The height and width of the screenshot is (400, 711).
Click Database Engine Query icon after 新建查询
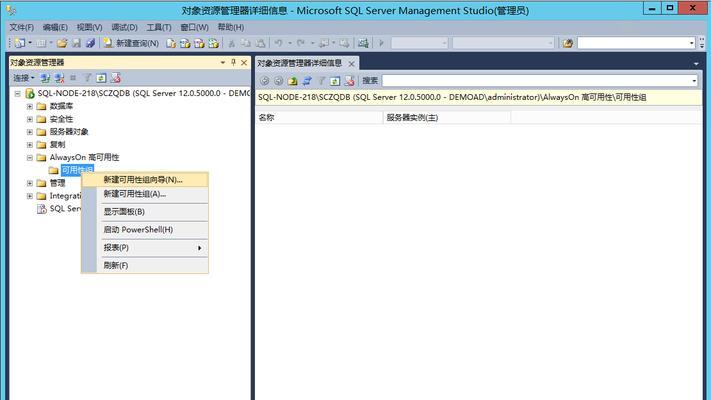pyautogui.click(x=170, y=43)
